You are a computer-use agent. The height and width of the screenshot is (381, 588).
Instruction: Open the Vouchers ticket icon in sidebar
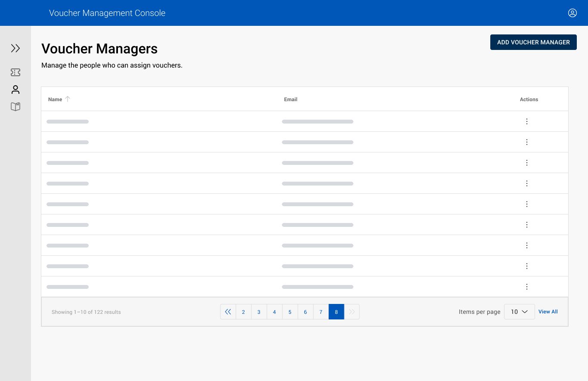15,72
